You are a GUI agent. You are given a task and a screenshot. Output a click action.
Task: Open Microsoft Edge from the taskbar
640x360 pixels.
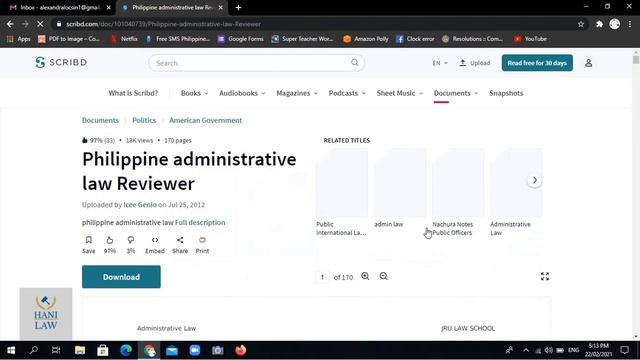pos(126,350)
